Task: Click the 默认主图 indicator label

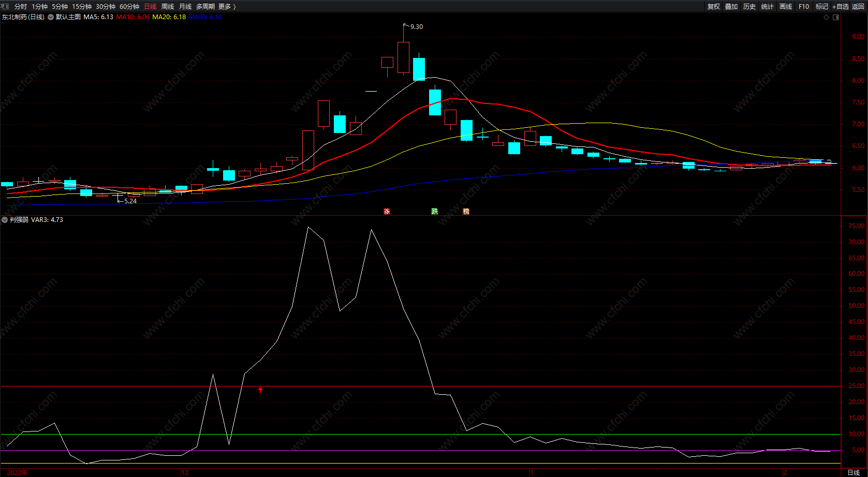Action: pos(68,17)
